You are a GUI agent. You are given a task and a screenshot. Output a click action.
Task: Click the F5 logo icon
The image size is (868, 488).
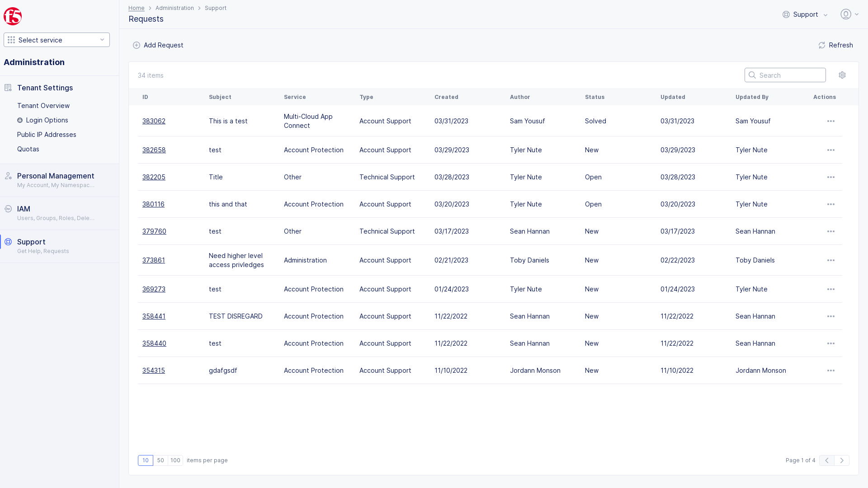13,16
